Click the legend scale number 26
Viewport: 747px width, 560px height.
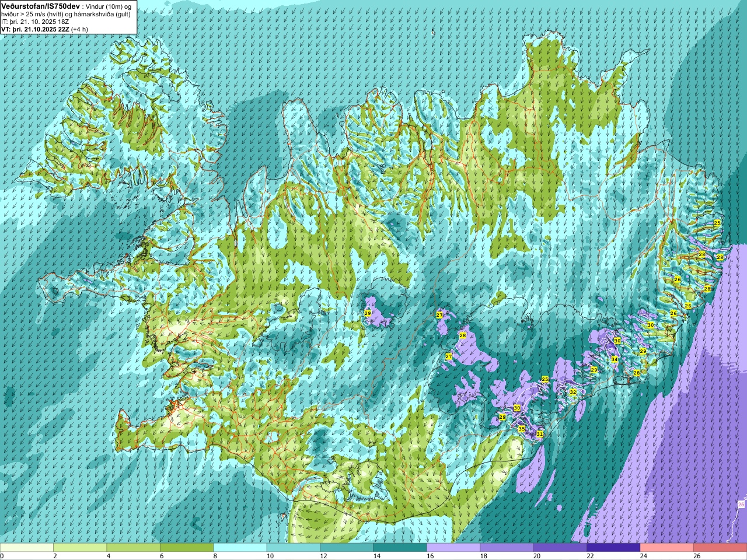point(697,556)
